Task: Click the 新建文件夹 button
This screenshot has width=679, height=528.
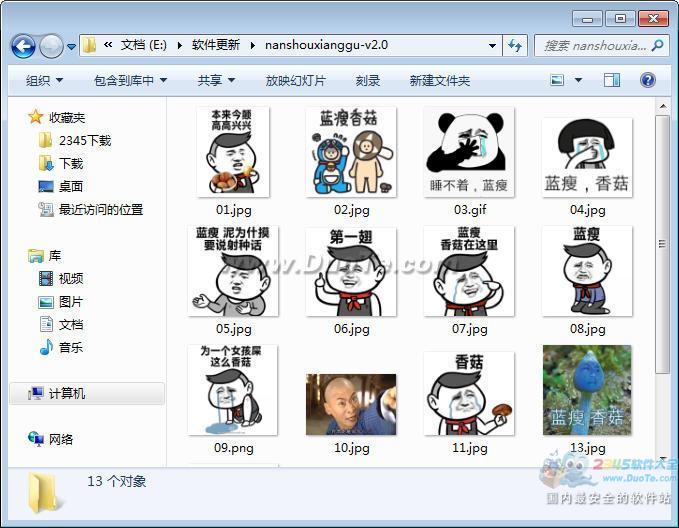Action: (440, 81)
